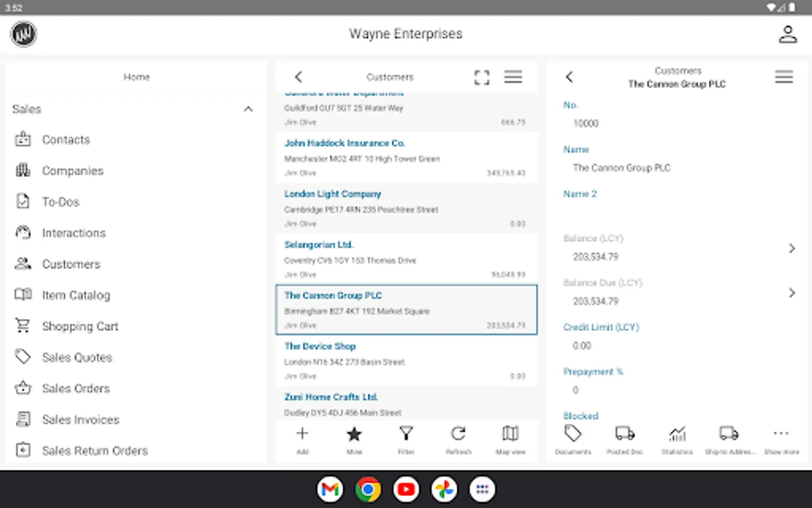Click the Item Catalog book icon
Viewport: 812px width, 508px height.
point(23,294)
